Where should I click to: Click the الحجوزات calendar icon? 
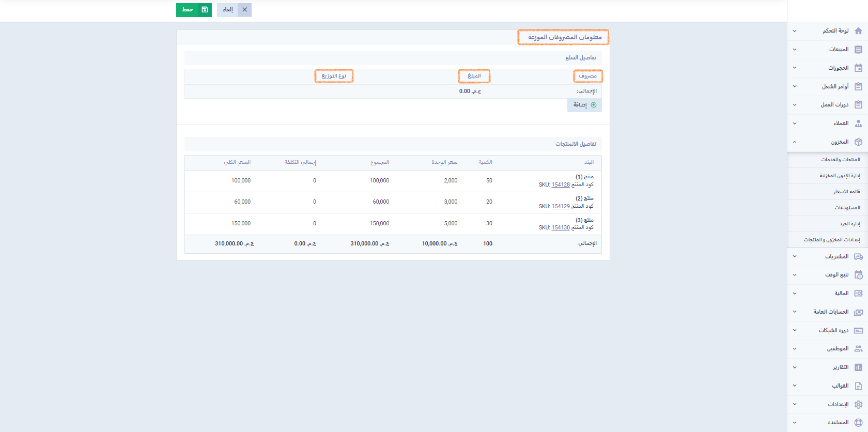[x=858, y=68]
